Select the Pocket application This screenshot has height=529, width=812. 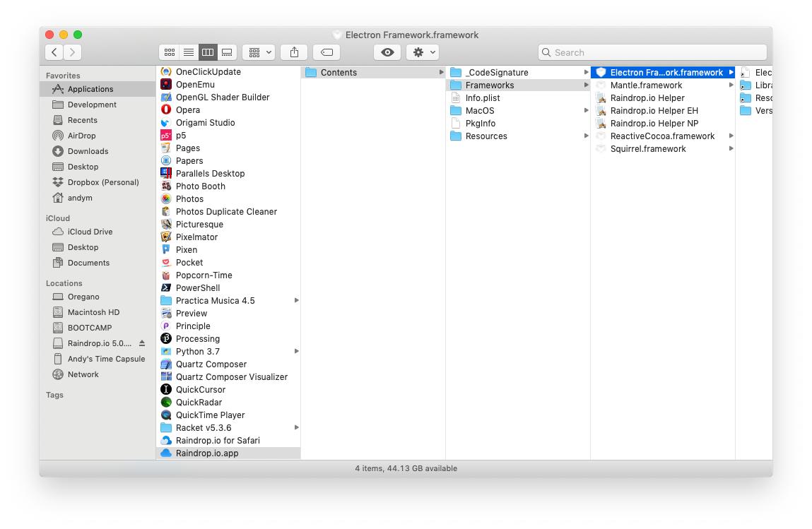(228, 263)
